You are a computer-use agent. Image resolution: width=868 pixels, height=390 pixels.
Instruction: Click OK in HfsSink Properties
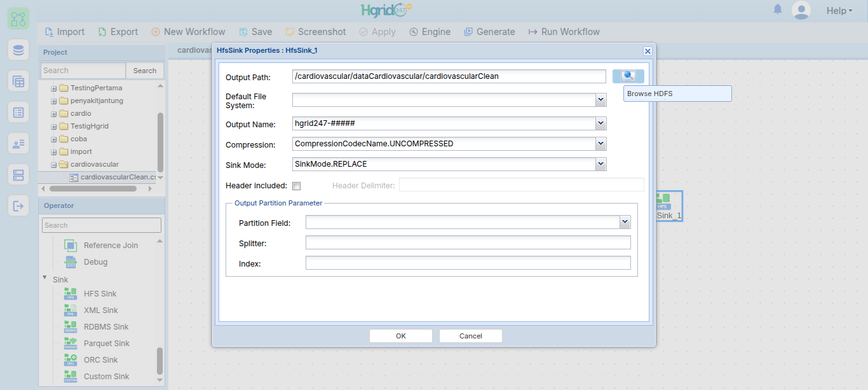pos(401,336)
